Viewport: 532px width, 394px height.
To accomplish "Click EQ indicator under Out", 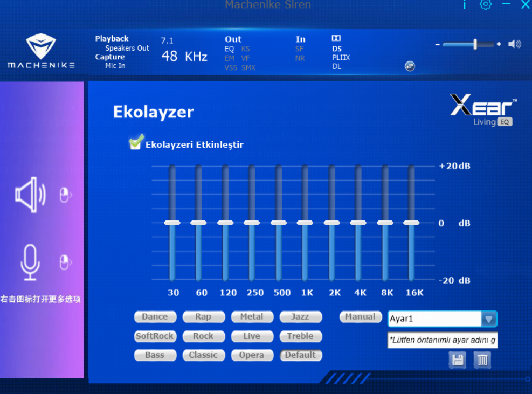I will (229, 49).
